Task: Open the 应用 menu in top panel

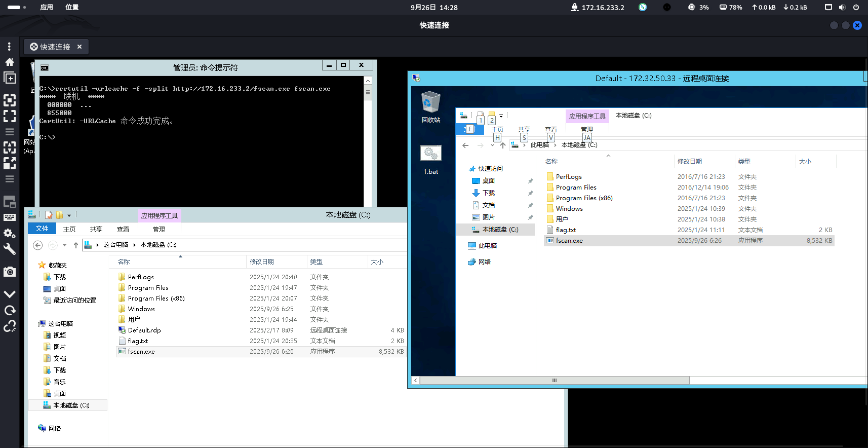Action: [47, 7]
